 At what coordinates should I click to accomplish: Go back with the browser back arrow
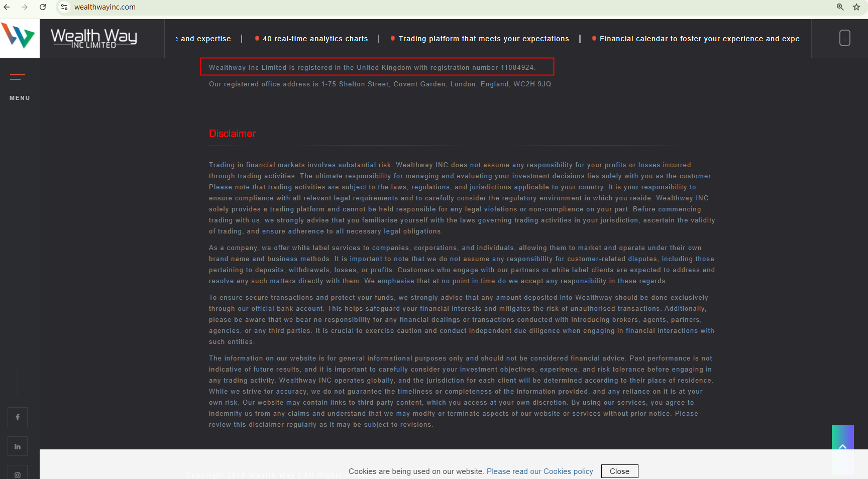coord(7,7)
